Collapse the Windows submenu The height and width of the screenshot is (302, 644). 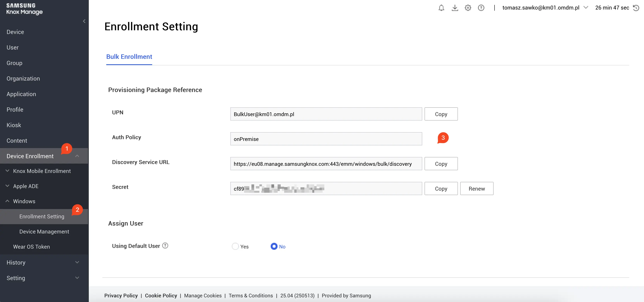click(x=8, y=201)
